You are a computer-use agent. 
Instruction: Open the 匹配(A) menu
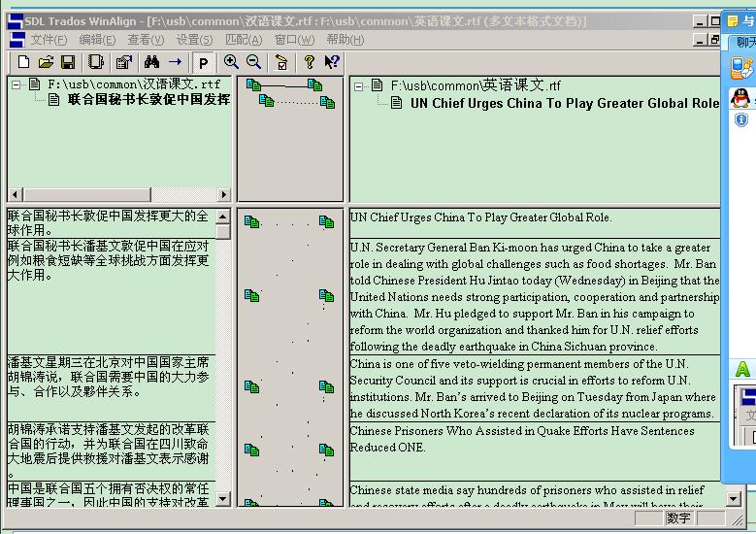[244, 40]
